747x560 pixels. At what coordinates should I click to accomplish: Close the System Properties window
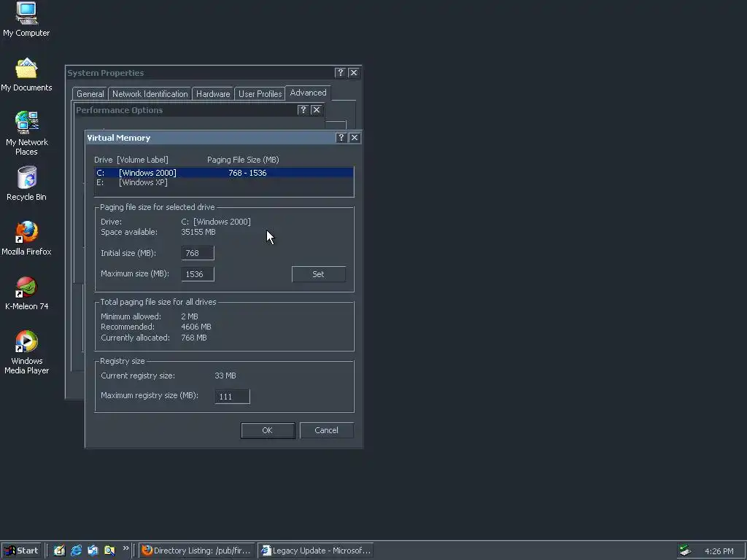[x=354, y=72]
